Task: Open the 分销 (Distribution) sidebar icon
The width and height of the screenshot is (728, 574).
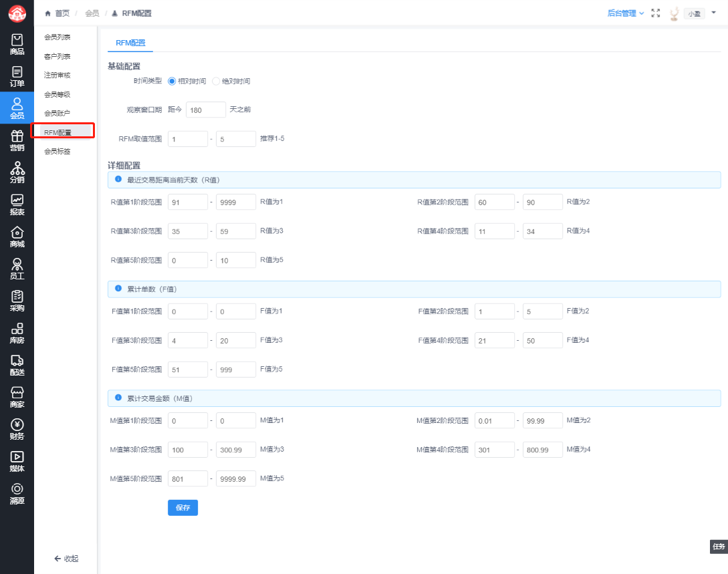Action: tap(17, 172)
